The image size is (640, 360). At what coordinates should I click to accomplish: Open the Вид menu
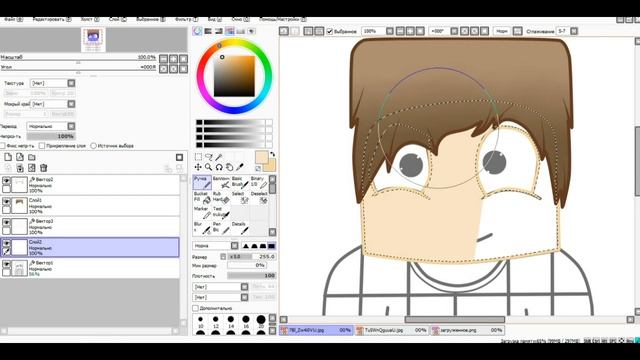coord(215,19)
